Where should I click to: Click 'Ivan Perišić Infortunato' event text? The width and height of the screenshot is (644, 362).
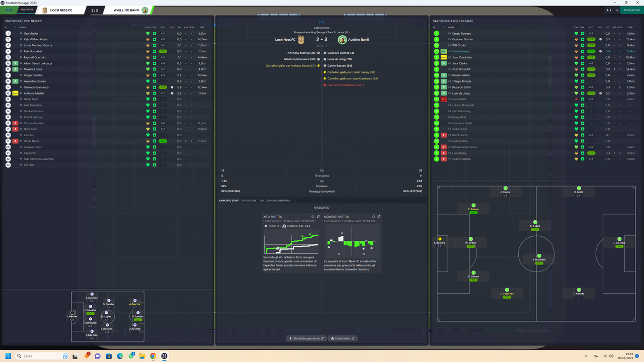(345, 85)
